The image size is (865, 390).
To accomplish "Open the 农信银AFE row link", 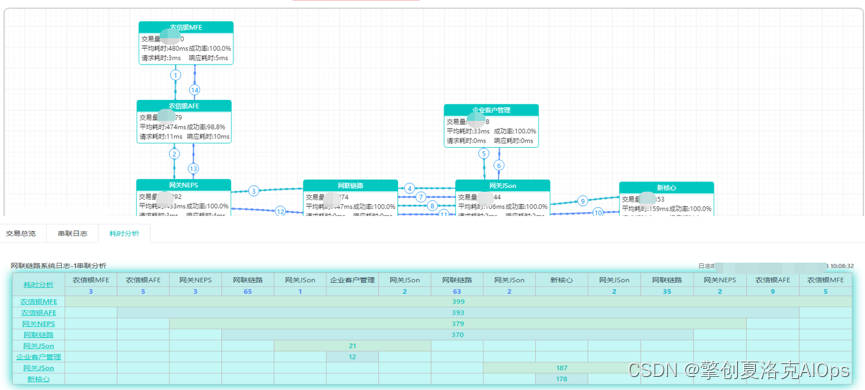I will tap(39, 313).
